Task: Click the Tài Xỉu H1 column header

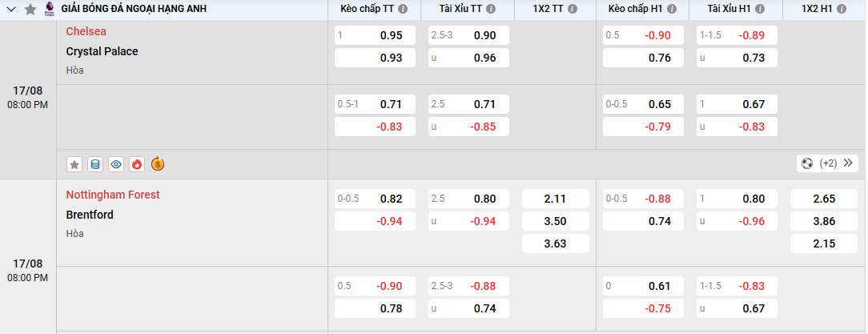Action: click(x=729, y=10)
